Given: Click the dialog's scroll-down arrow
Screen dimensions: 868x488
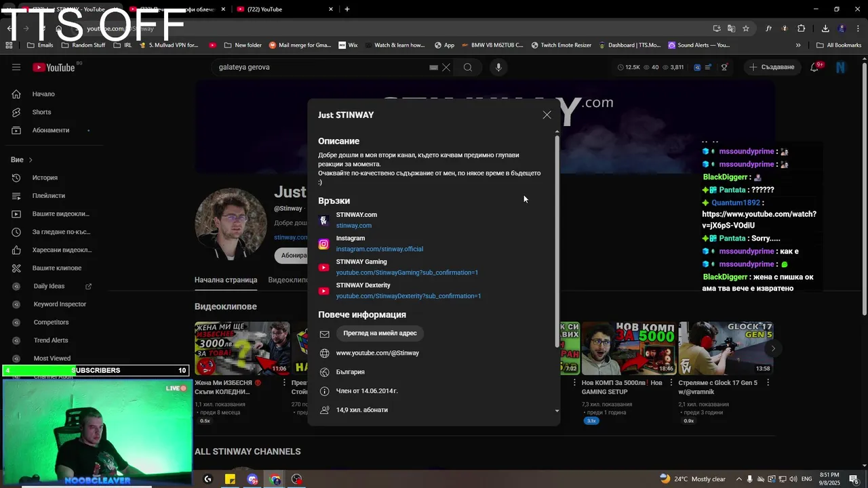Looking at the screenshot, I should click(557, 411).
